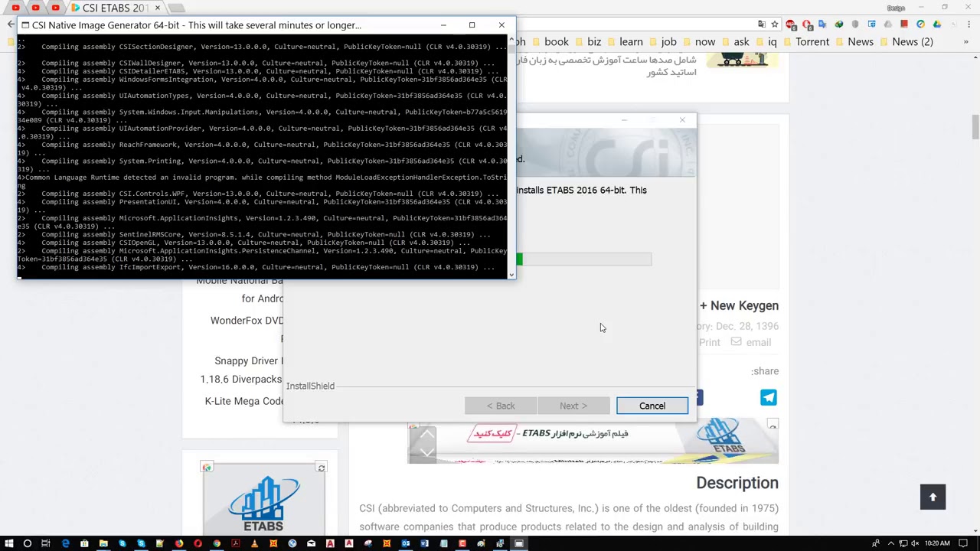
Task: Open the WonderFox DVD sidebar link
Action: (247, 320)
